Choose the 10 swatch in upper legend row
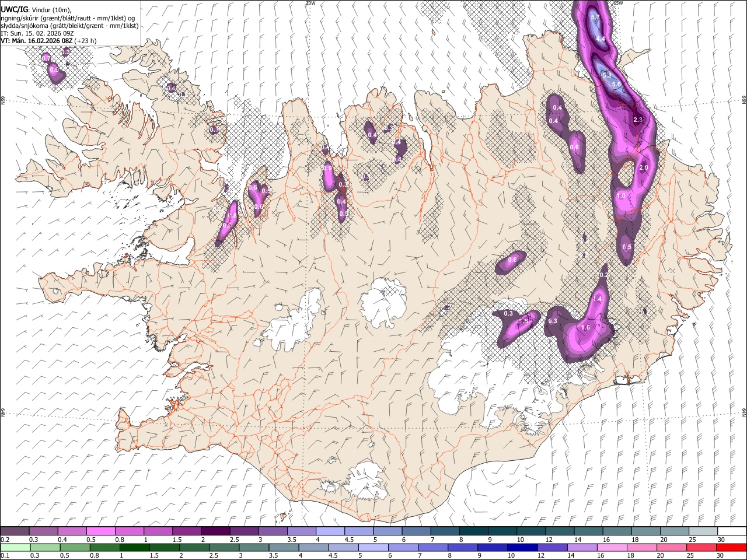Screen dimensions: 747x560 (x=530, y=531)
